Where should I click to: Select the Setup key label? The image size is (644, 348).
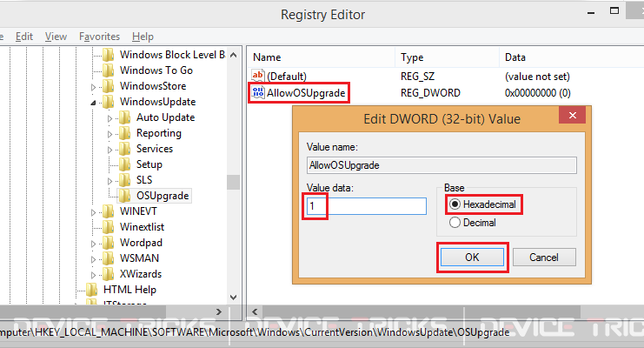click(x=149, y=164)
